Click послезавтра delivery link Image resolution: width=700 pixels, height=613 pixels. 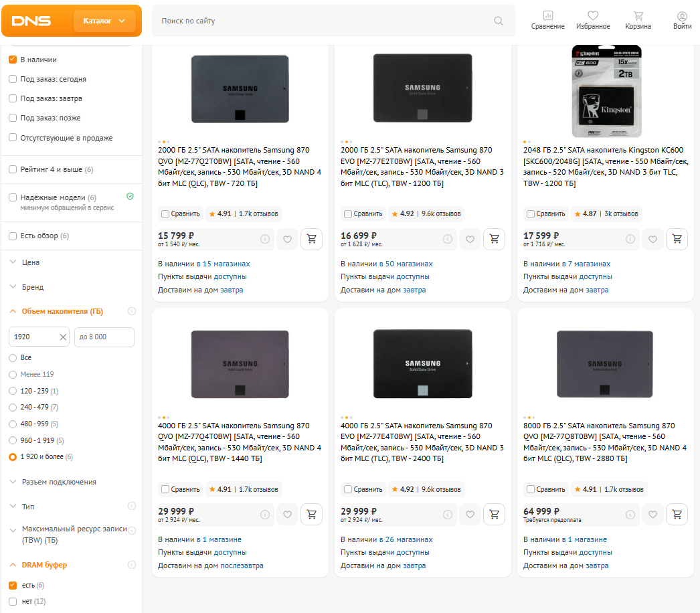click(x=242, y=565)
